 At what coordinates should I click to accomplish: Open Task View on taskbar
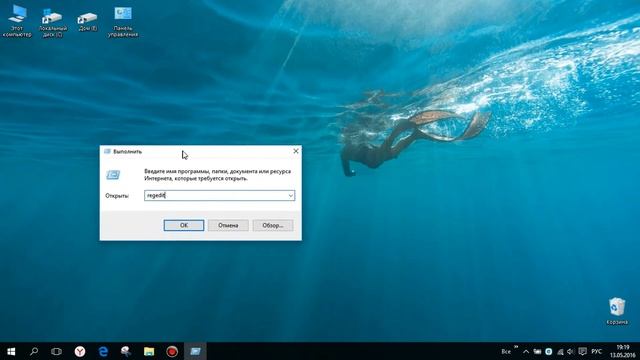(56, 351)
